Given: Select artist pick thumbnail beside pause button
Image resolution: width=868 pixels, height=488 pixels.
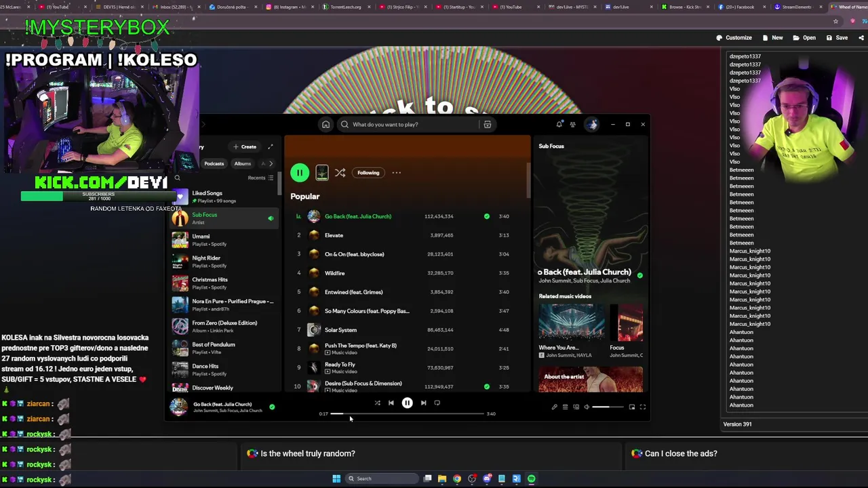Looking at the screenshot, I should 322,173.
